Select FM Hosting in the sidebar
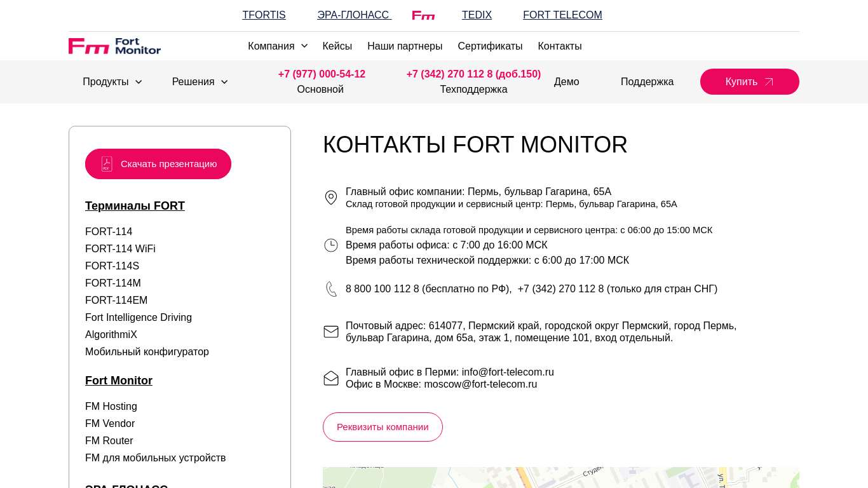868x488 pixels. click(x=111, y=406)
